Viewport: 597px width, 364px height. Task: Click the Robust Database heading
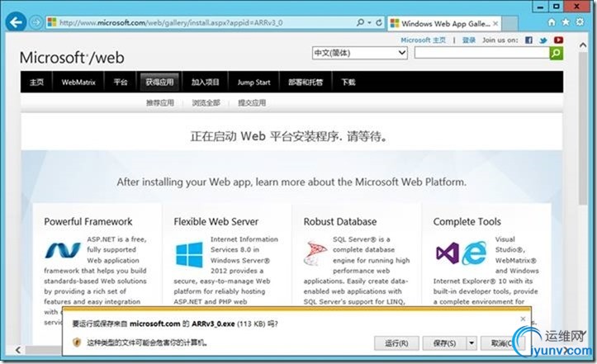[340, 221]
